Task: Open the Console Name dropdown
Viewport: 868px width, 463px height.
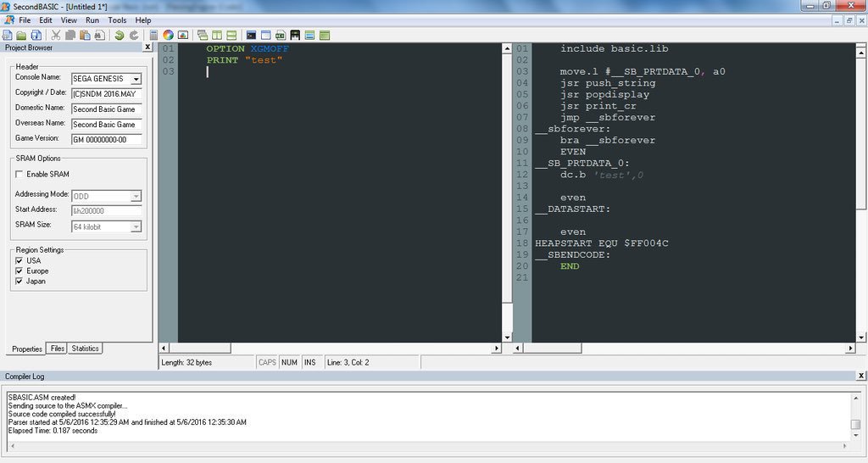Action: [136, 79]
